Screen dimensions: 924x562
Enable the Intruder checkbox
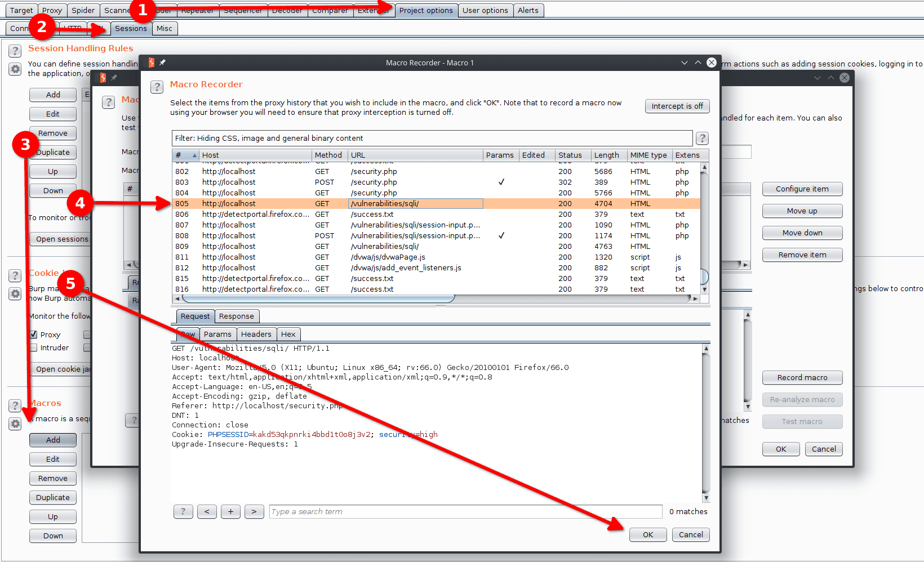coord(34,348)
